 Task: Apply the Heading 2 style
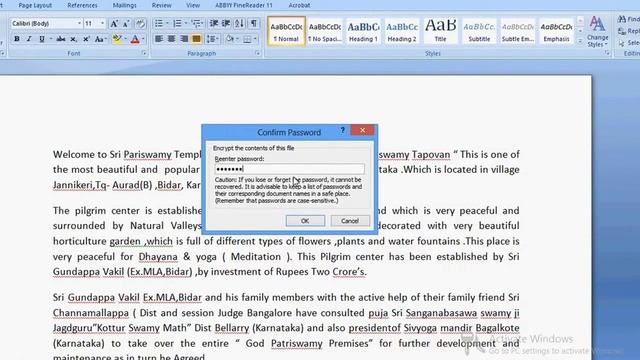[x=402, y=31]
